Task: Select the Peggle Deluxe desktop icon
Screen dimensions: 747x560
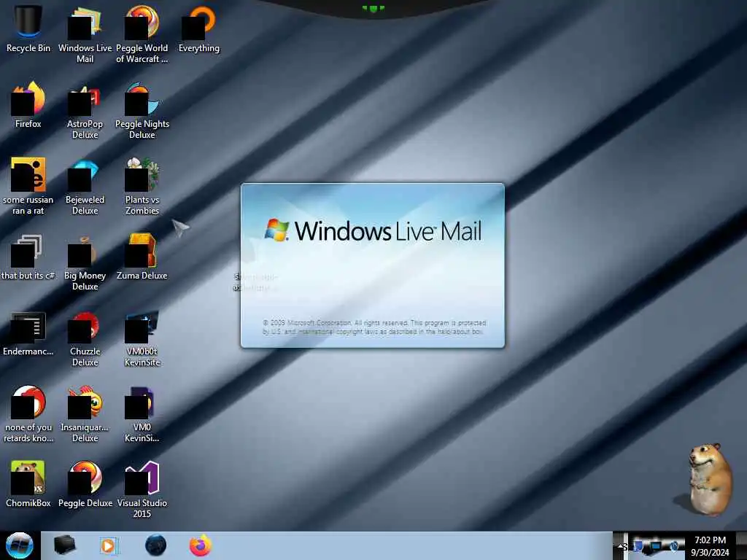Action: [x=85, y=484]
